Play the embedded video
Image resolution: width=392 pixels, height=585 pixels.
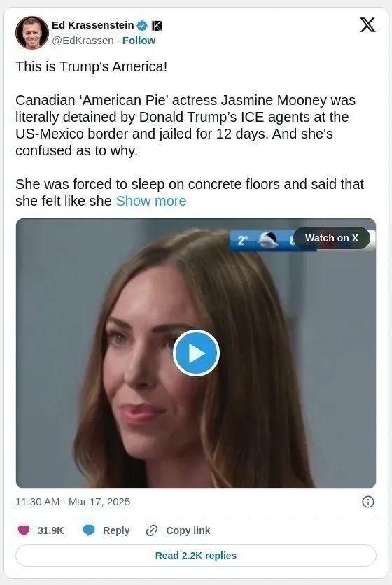pos(196,353)
